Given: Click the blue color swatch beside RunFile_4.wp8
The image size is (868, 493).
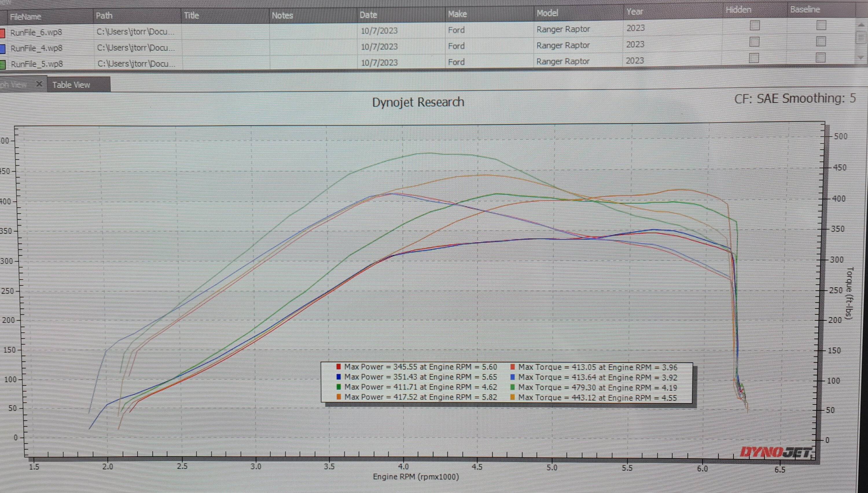Looking at the screenshot, I should coord(2,49).
